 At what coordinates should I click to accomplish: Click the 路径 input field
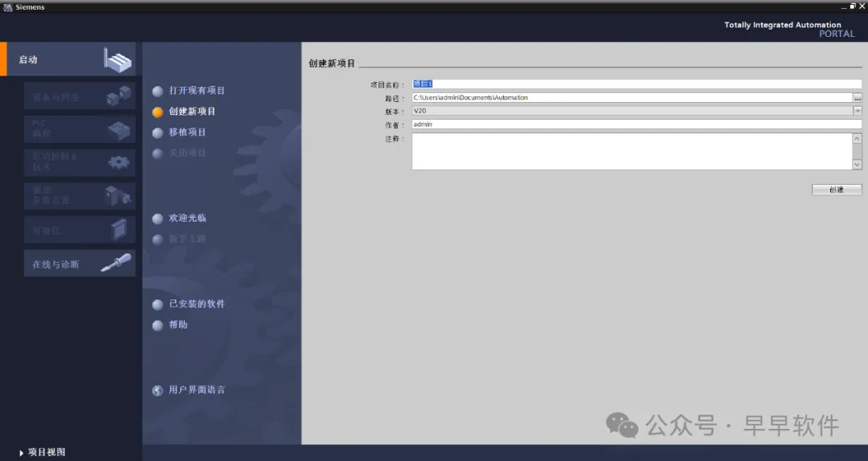[x=633, y=97]
